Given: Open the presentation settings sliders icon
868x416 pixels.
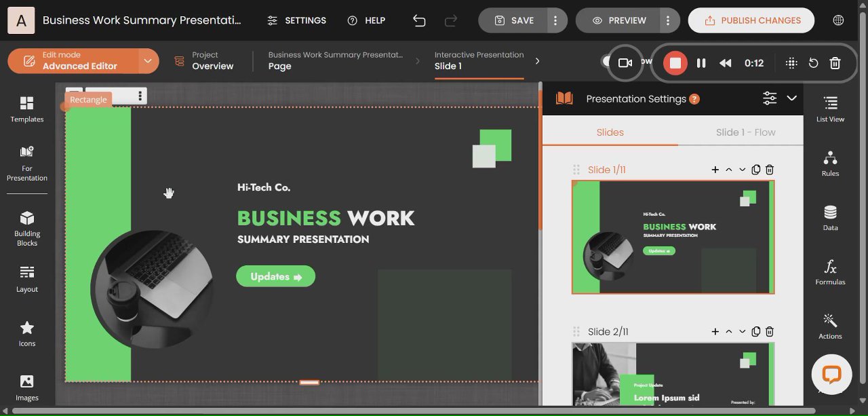Looking at the screenshot, I should click(770, 98).
